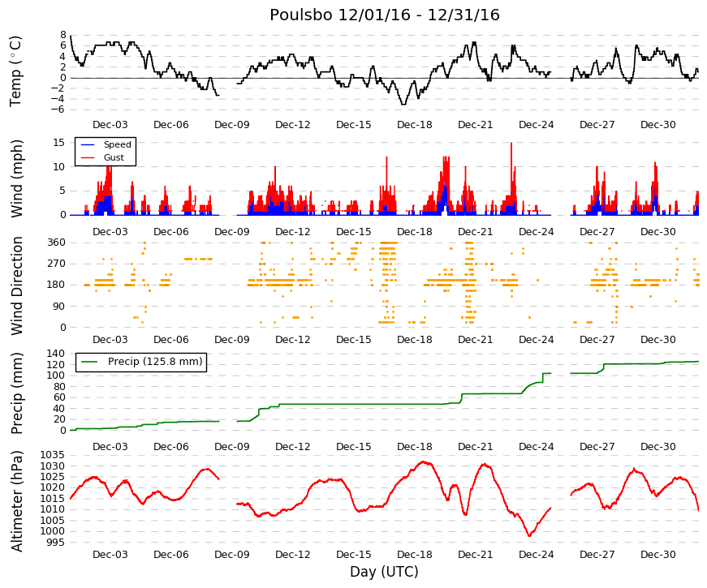Click the 1035 tick on altimeter axis

point(53,455)
